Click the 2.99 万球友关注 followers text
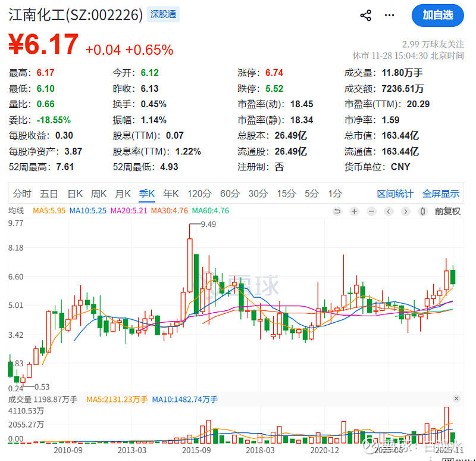476x461 pixels. coord(433,44)
